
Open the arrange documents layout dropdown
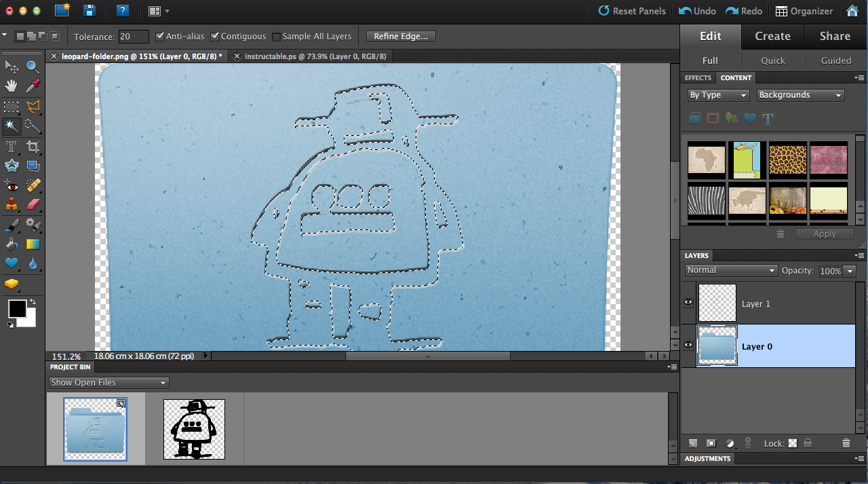[159, 11]
